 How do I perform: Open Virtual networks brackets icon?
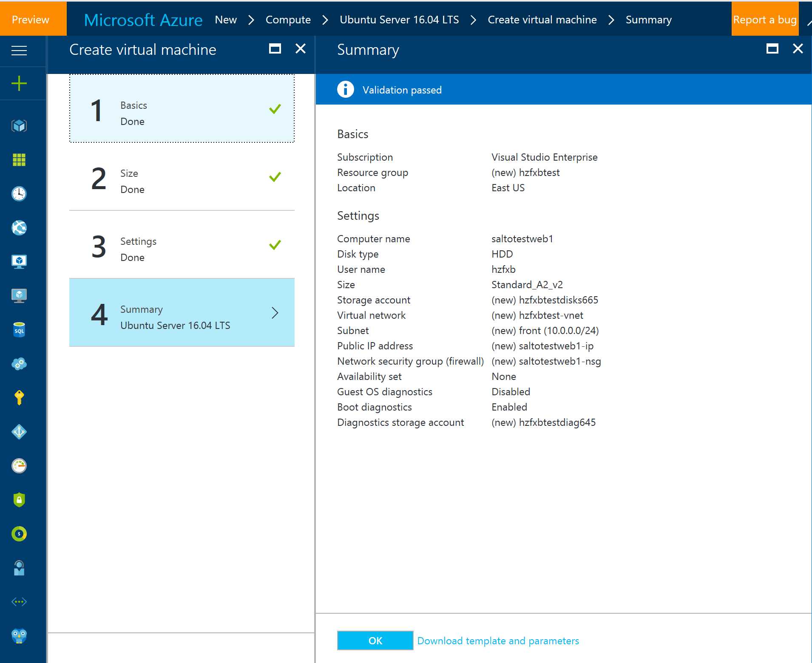pos(19,602)
